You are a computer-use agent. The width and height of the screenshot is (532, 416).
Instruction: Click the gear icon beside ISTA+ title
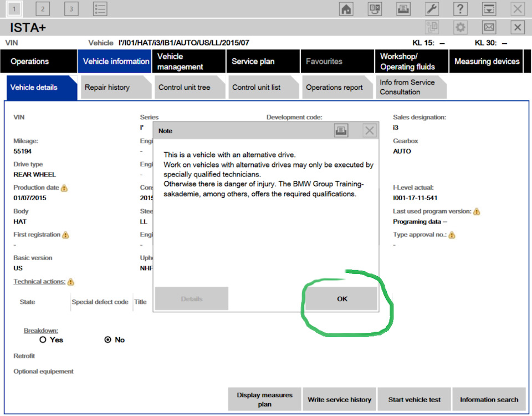(x=460, y=27)
